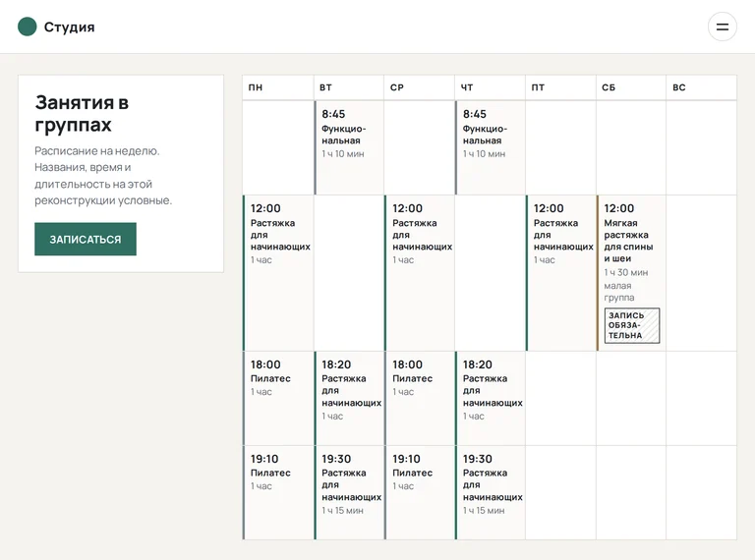
Task: Open Monday 19:10 Пилатес class
Action: click(278, 492)
